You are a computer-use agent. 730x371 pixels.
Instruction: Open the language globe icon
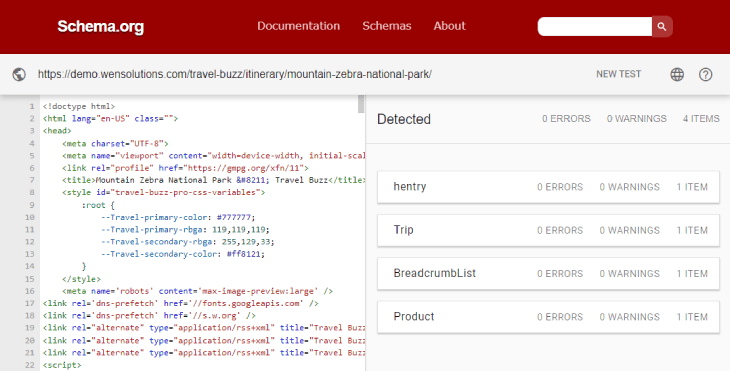tap(677, 74)
